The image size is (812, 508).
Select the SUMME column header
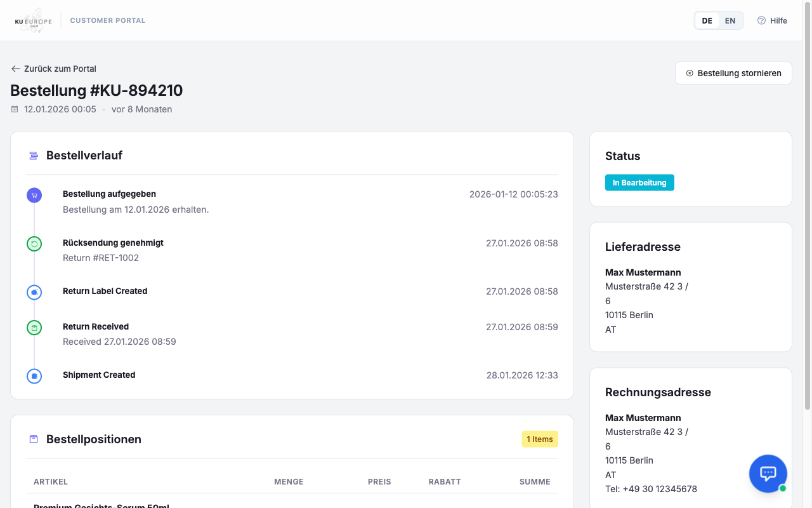(535, 481)
